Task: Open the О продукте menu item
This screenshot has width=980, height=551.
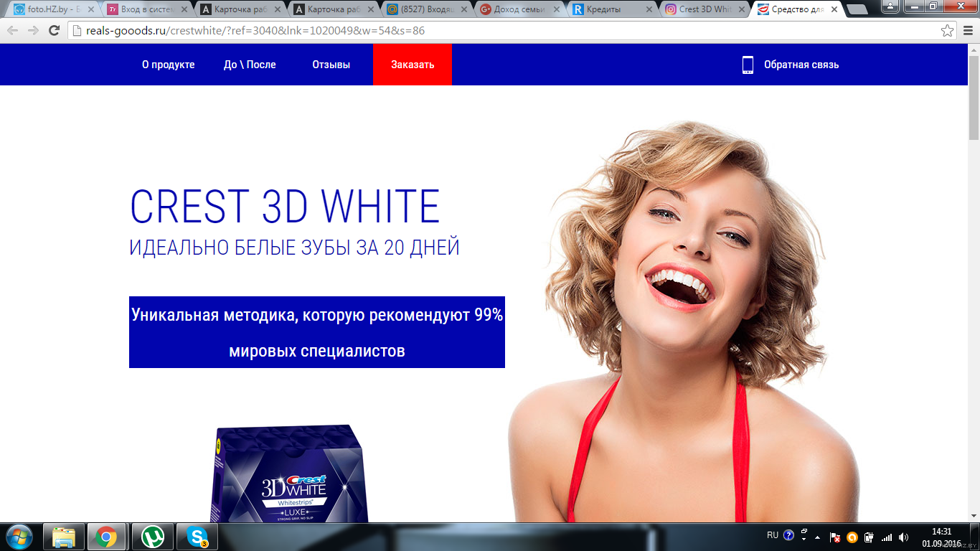Action: pos(168,65)
